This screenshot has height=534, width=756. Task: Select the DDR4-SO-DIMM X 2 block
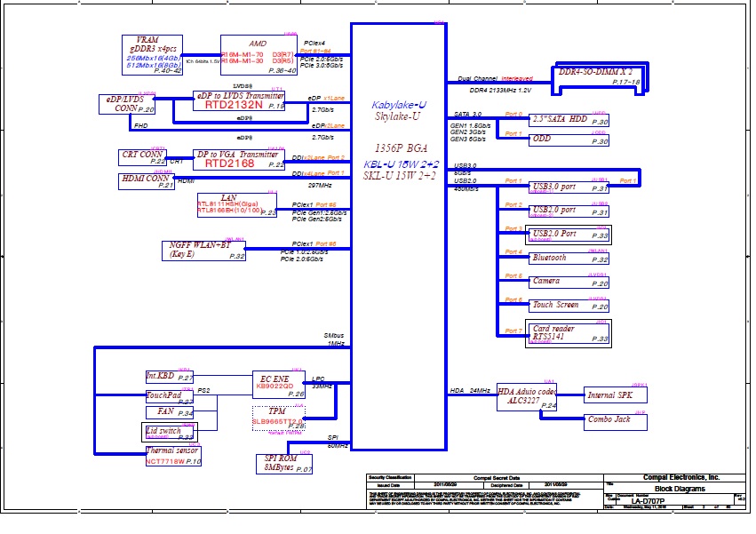600,78
